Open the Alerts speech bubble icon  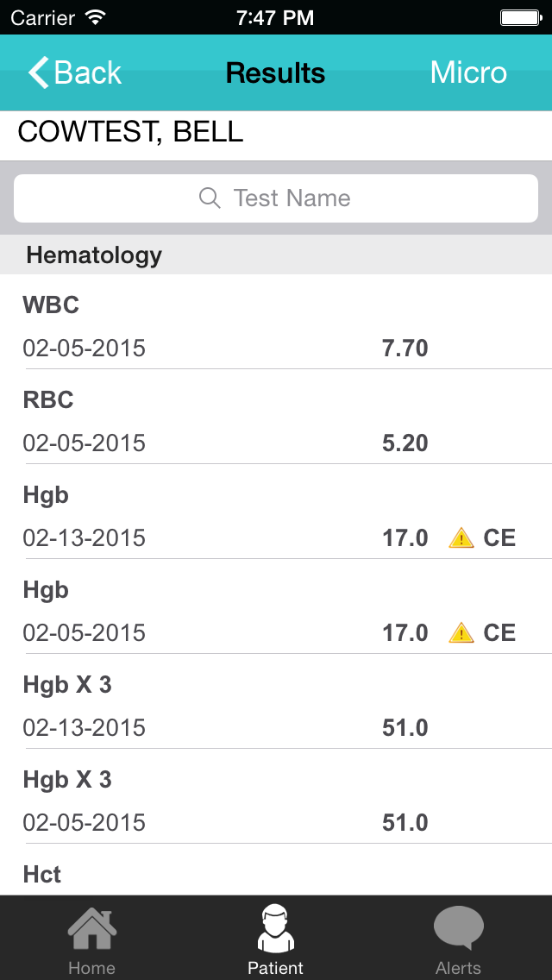coord(459,929)
